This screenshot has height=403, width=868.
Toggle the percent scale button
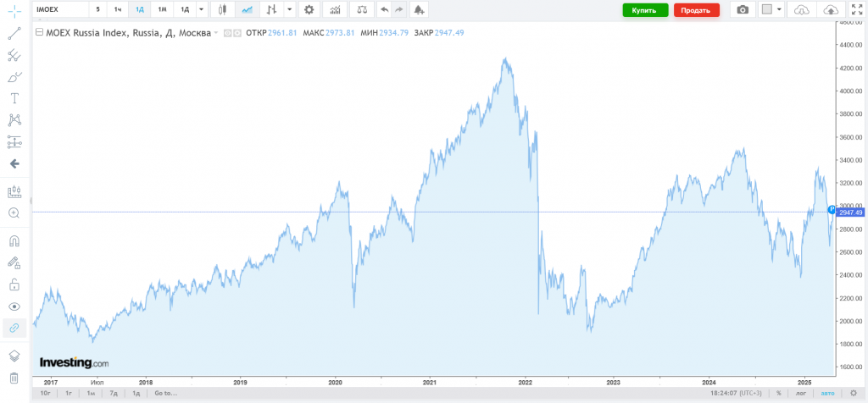click(x=778, y=393)
